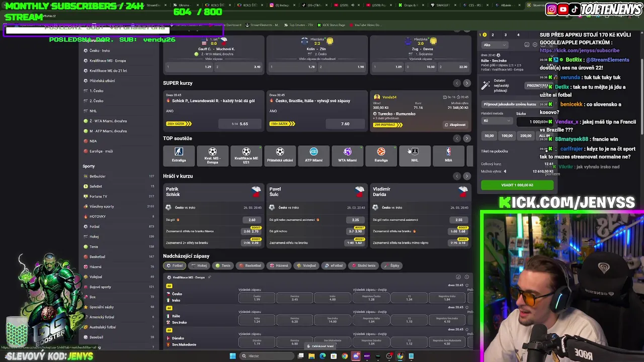Open the Kval. MS - Evropa tile

(212, 155)
